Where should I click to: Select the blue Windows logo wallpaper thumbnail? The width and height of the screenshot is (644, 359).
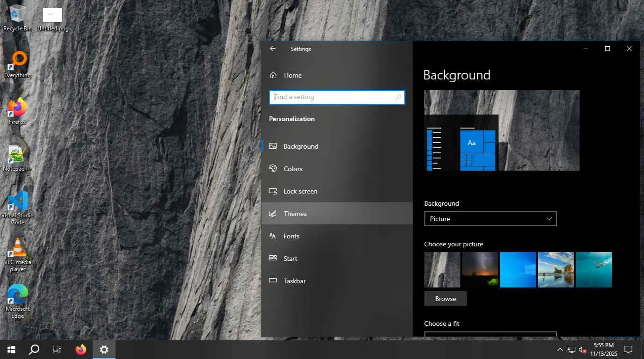pos(518,270)
